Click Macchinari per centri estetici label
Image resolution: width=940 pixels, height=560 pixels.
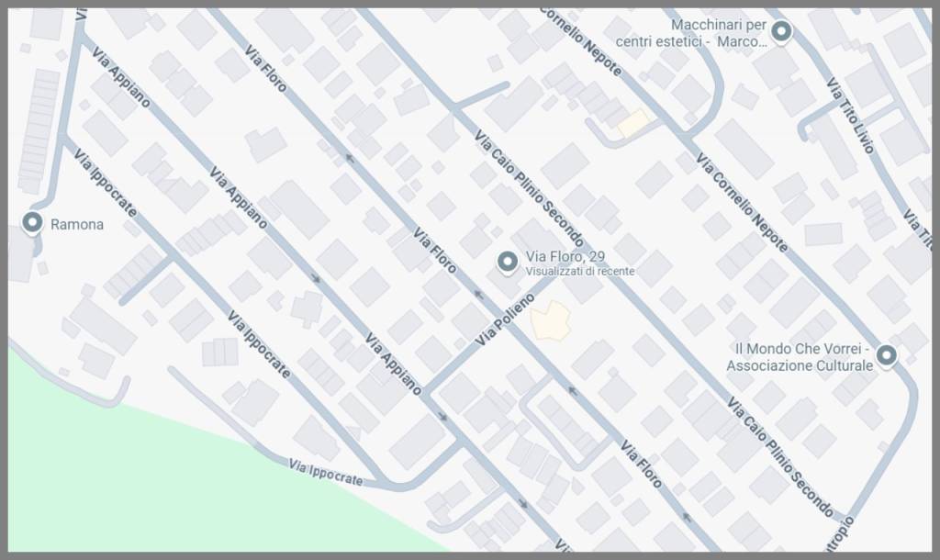pyautogui.click(x=692, y=34)
